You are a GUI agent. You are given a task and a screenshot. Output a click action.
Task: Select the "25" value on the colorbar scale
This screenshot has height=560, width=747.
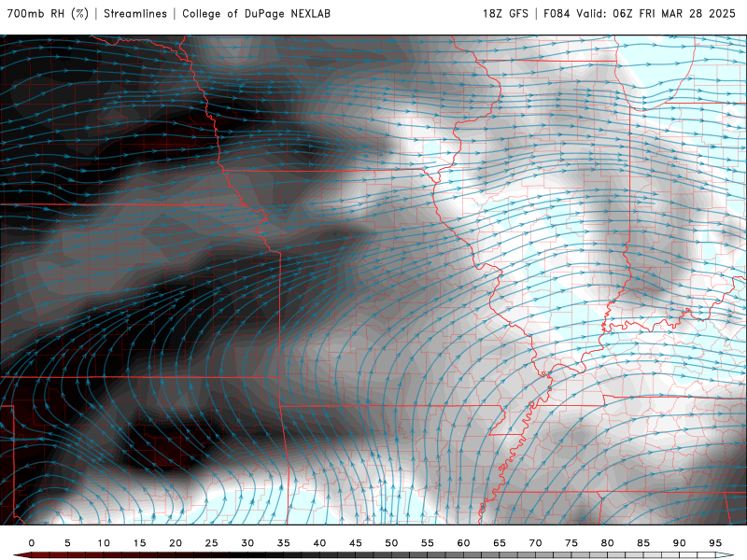coord(212,543)
